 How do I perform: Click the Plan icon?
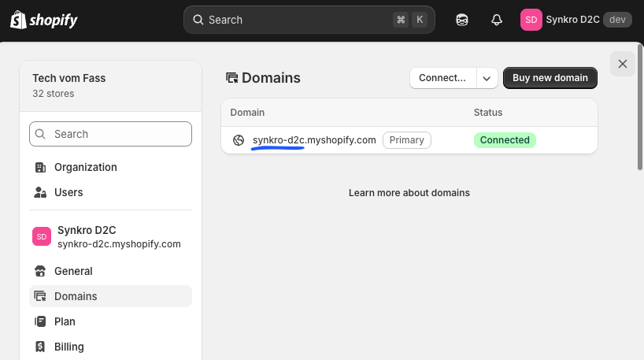tap(40, 321)
